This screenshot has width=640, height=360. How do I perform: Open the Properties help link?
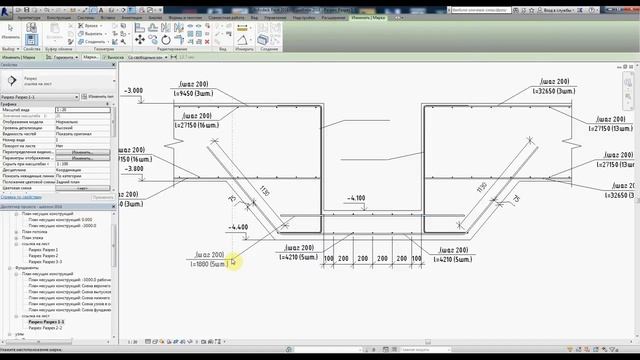(21, 197)
